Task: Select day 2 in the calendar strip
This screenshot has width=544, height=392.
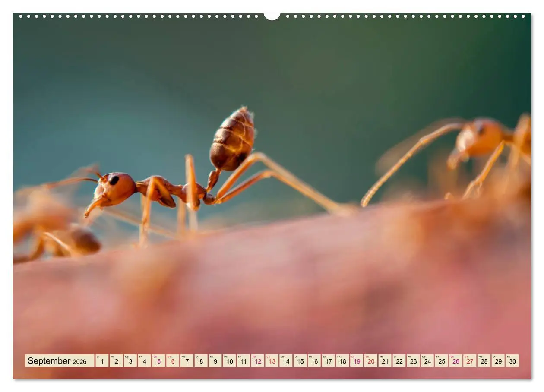Action: click(116, 361)
